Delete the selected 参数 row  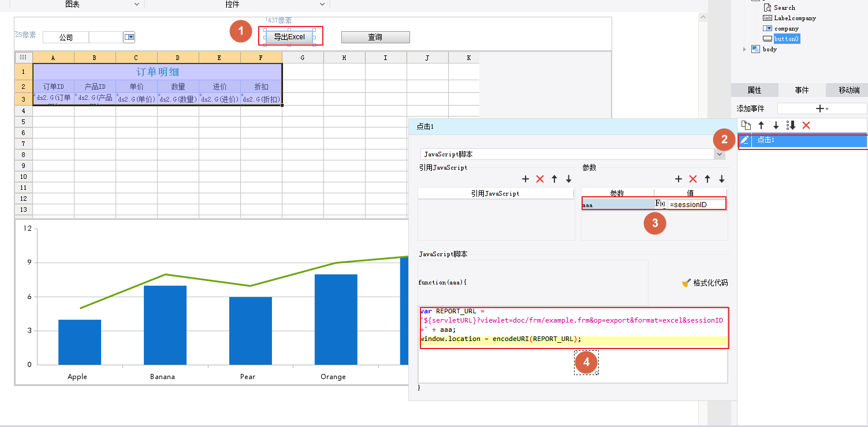(693, 179)
